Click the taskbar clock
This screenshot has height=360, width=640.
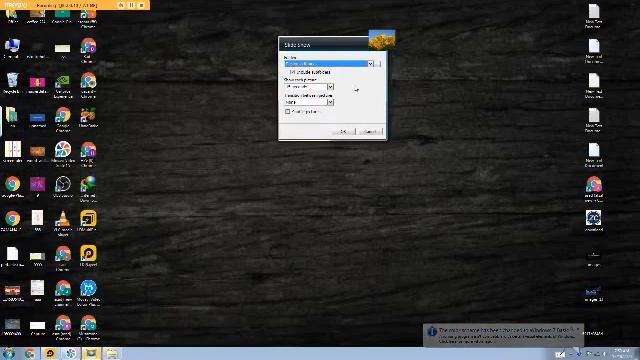(622, 353)
